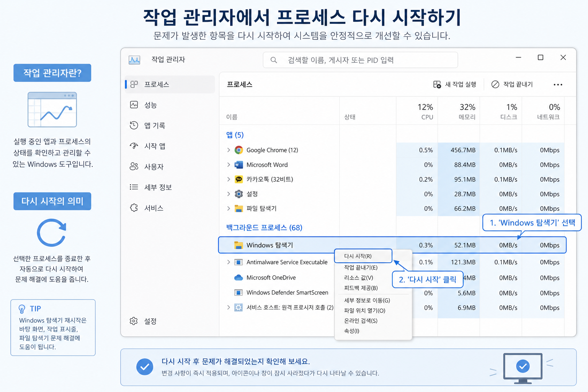Image resolution: width=588 pixels, height=392 pixels.
Task: Select the 프로세스 sidebar tab
Action: point(170,84)
